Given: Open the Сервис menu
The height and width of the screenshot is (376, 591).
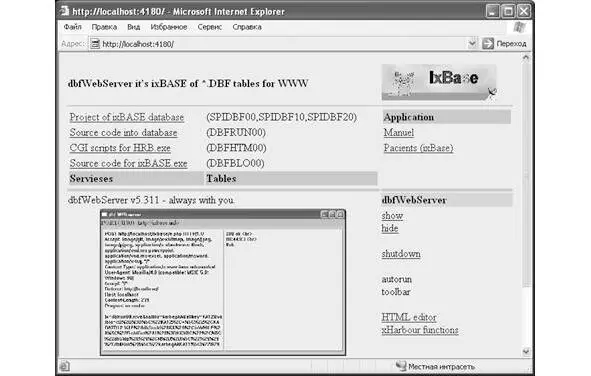Looking at the screenshot, I should coord(210,27).
